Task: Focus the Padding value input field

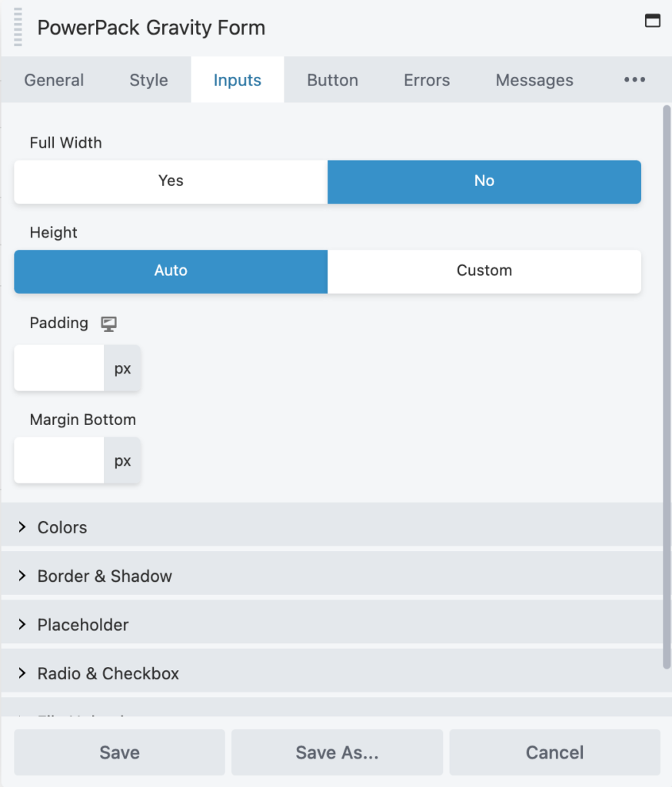Action: 58,368
